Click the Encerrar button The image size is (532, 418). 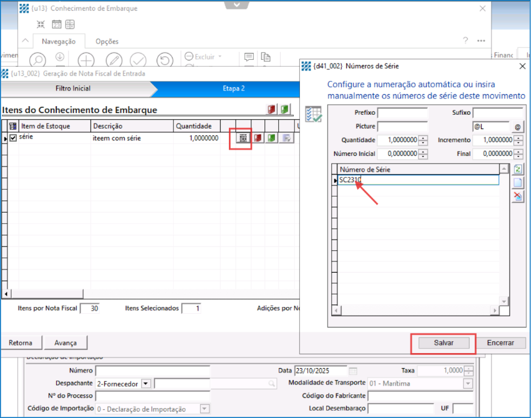[x=500, y=343]
